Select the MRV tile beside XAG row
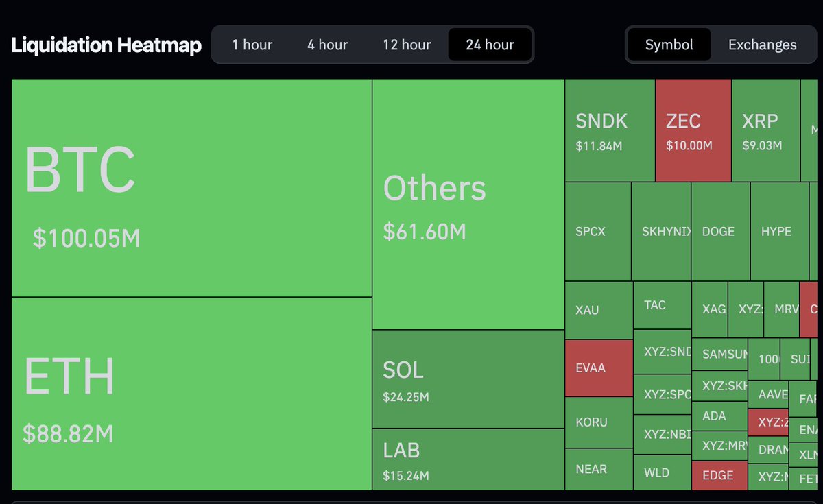This screenshot has height=504, width=823. 781,309
